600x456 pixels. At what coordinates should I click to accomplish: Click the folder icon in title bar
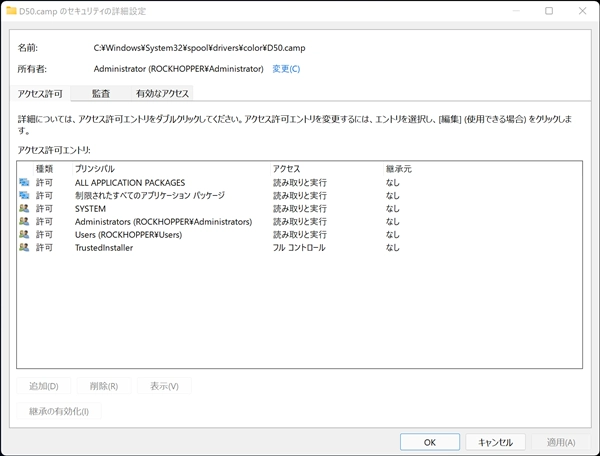tap(11, 11)
